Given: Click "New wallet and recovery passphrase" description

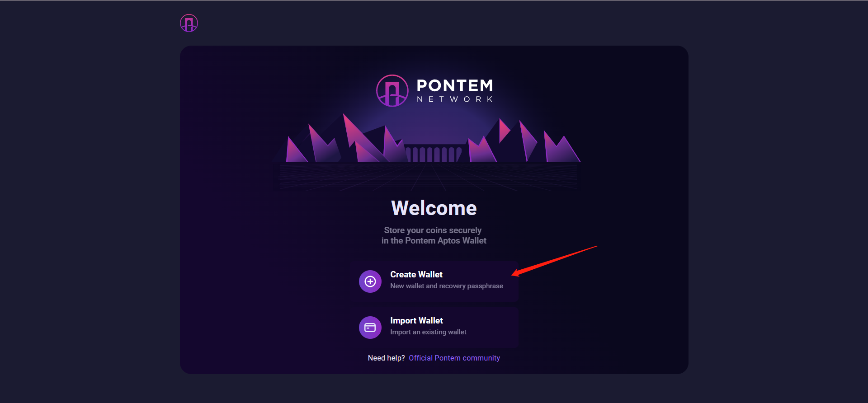Looking at the screenshot, I should coord(446,286).
